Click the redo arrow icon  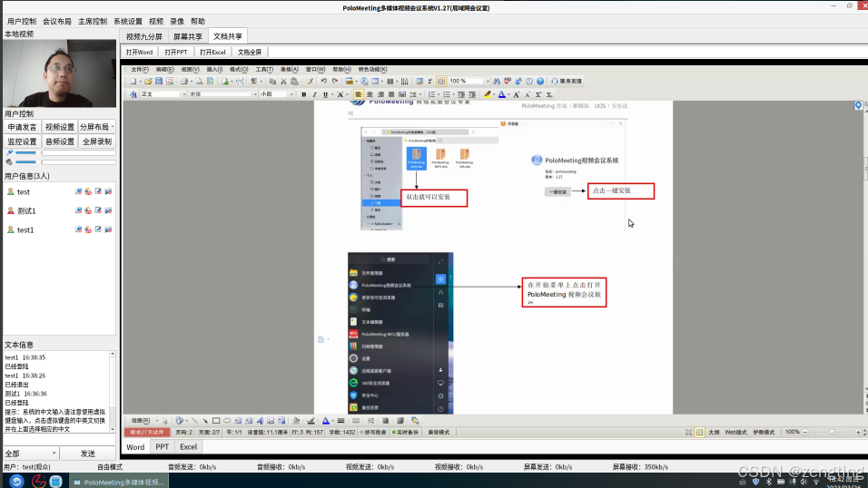pyautogui.click(x=335, y=82)
